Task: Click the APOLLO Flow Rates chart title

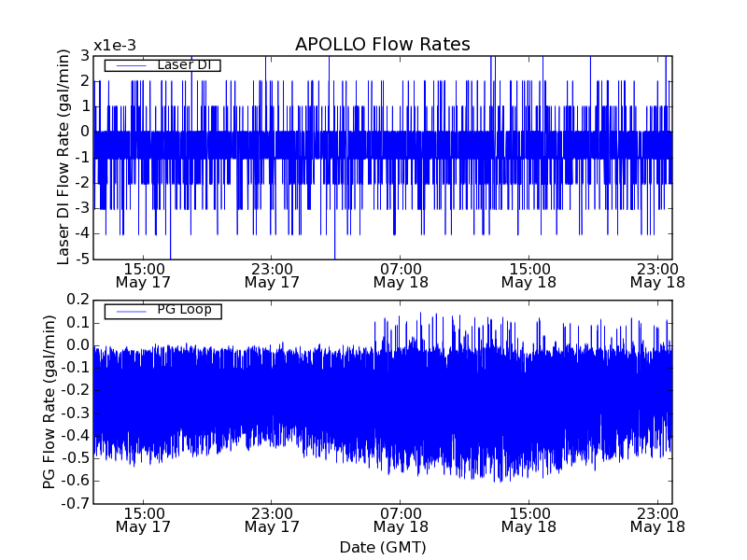Action: pos(382,45)
